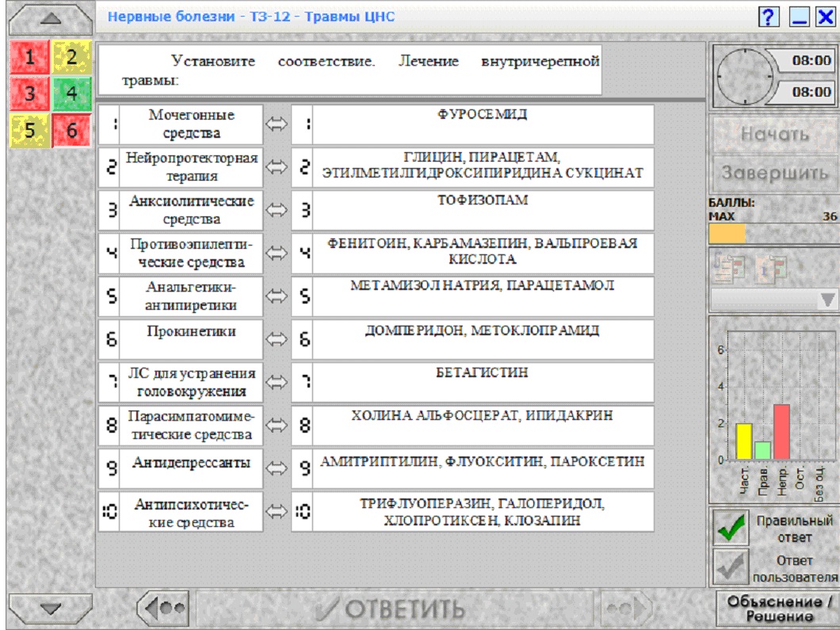Select the ТРИФЛУОПЕРАЗИН, ГАЛОПЕРИДОЛ answer cell
Viewport: 840px width, 630px height.
pyautogui.click(x=483, y=512)
